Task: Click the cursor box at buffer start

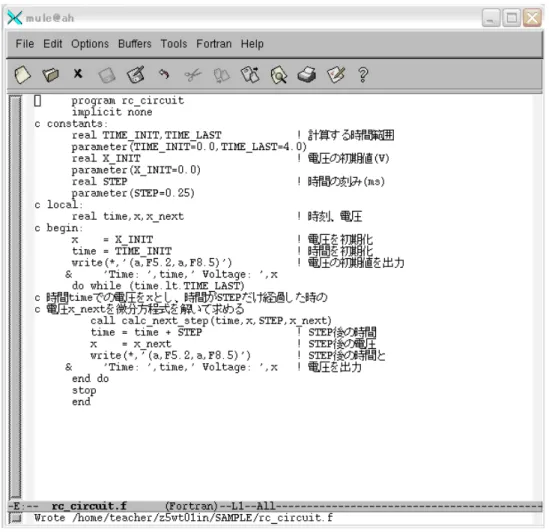Action: coord(37,101)
